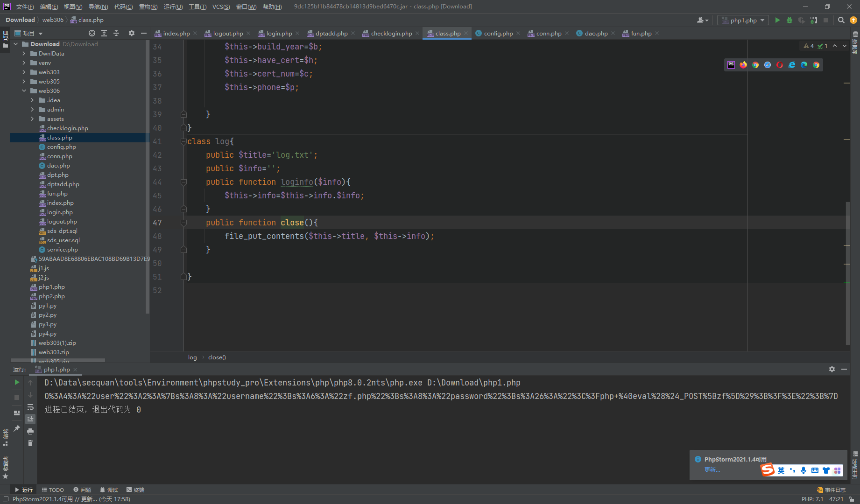Open service.php in project tree
The image size is (860, 504).
62,249
